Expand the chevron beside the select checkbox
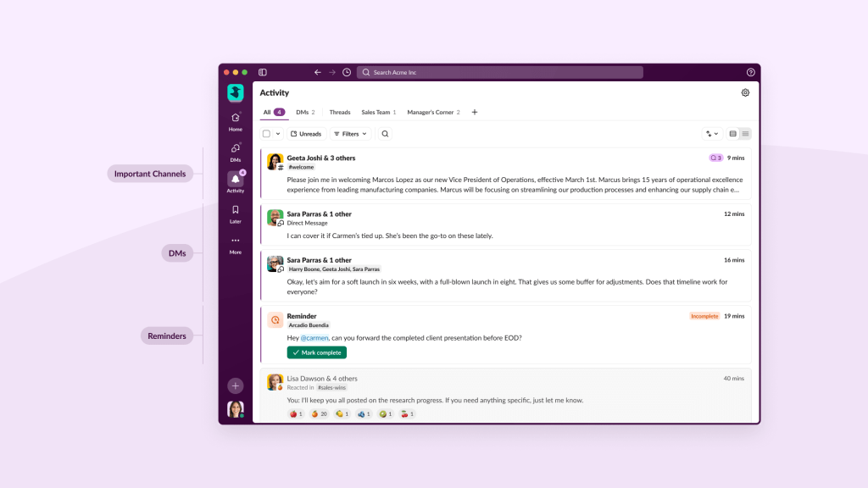This screenshot has height=488, width=868. [277, 134]
